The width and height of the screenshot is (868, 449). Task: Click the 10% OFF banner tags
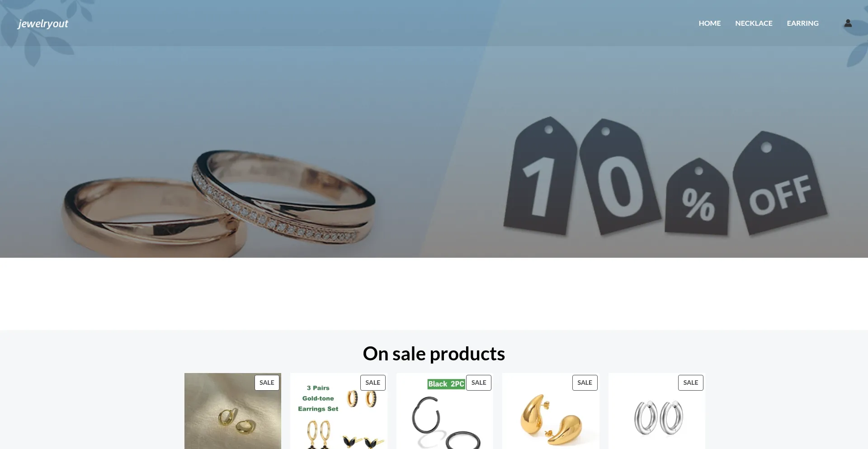[665, 176]
